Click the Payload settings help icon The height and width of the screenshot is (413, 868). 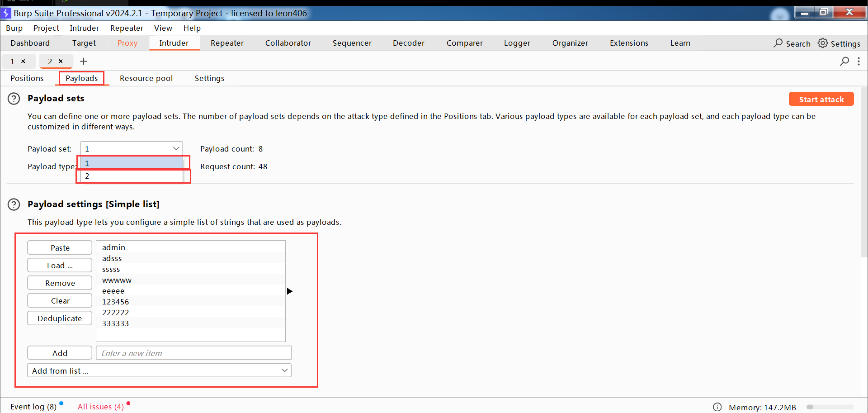click(14, 204)
